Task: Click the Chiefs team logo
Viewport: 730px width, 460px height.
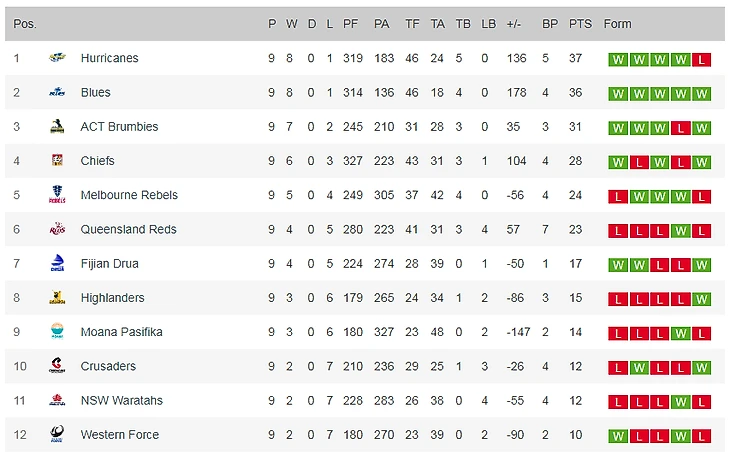Action: coord(57,161)
